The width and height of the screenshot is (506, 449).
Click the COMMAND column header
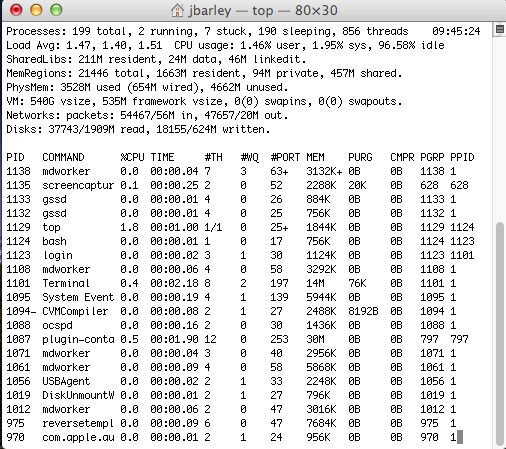[x=63, y=157]
